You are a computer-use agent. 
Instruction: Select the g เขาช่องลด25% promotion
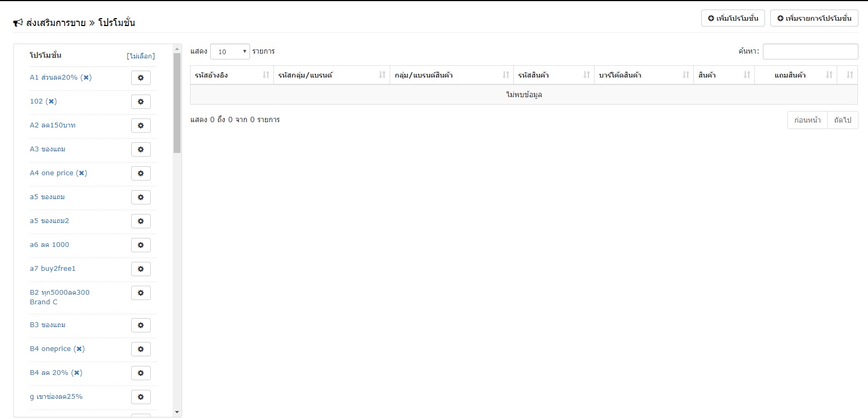pos(56,397)
